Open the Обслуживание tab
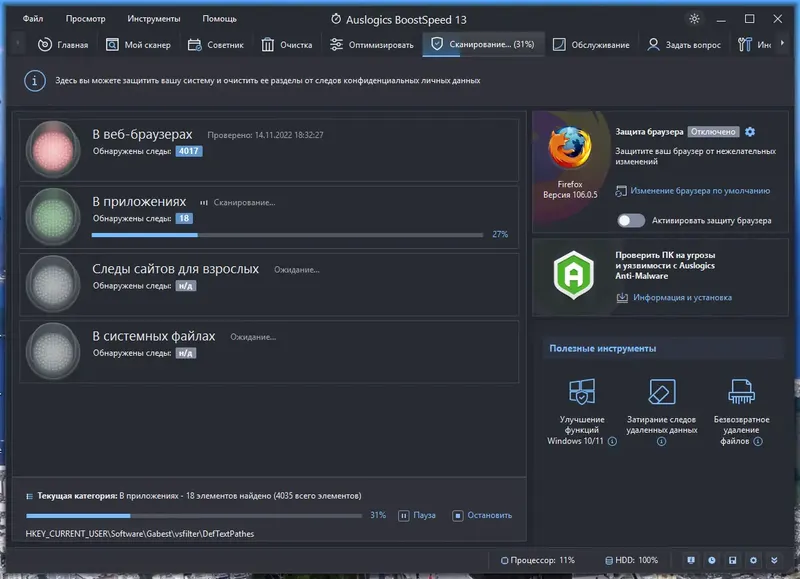The width and height of the screenshot is (800, 579). click(x=592, y=45)
